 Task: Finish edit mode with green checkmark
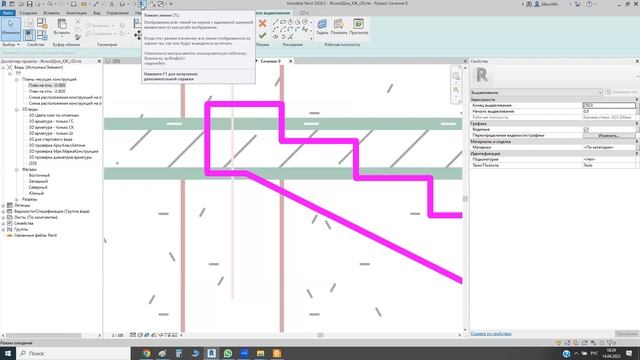(x=262, y=36)
